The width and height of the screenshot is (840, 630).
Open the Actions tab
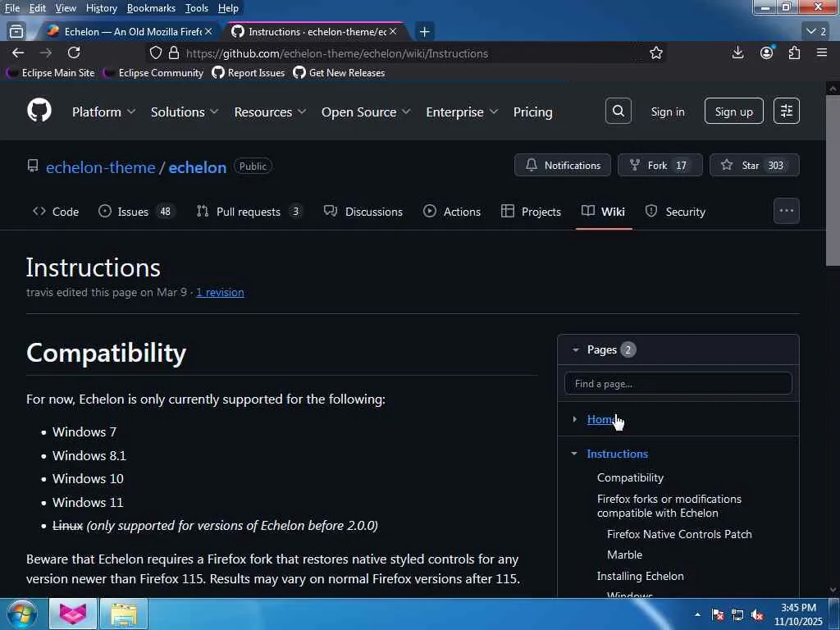tap(452, 212)
